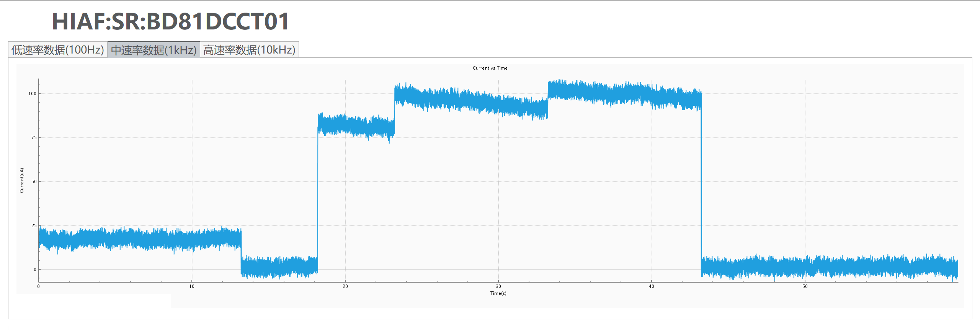Click the 25 tick on the y-axis
The height and width of the screenshot is (335, 980).
[34, 226]
